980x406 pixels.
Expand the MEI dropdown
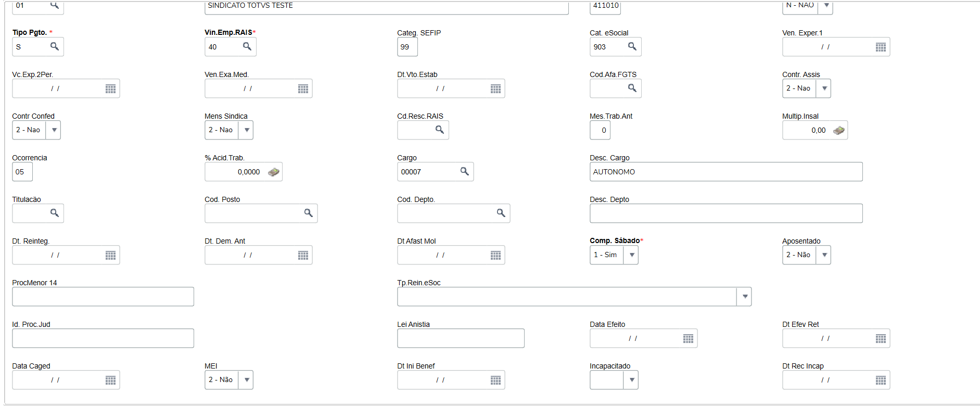click(247, 380)
